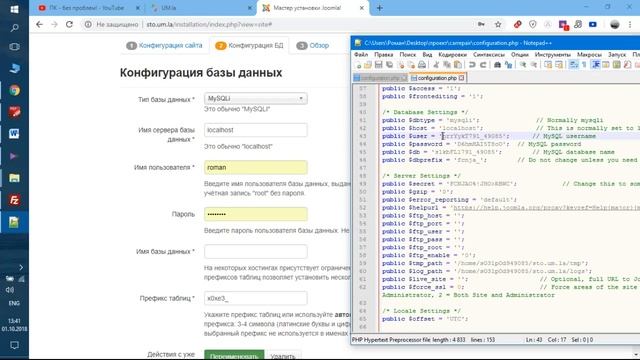
Task: Open the Опции menu in Notepad++
Action: click(x=519, y=54)
